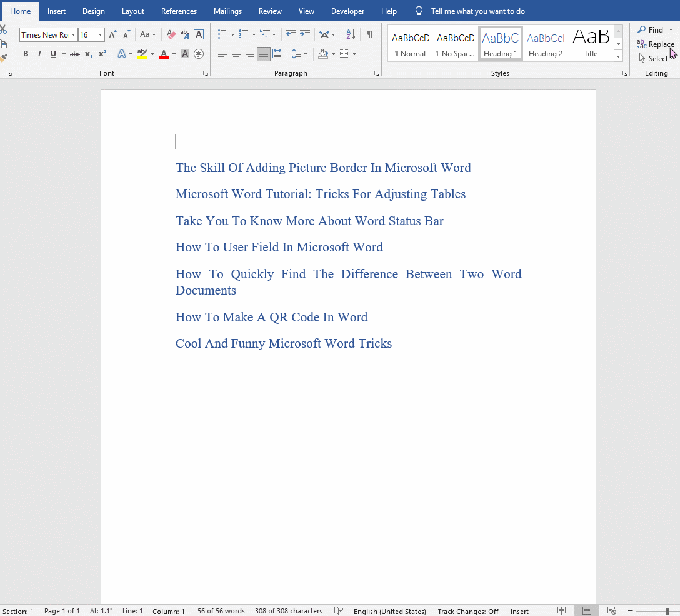Image resolution: width=680 pixels, height=616 pixels.
Task: Open bullet library dropdown arrow
Action: 233,34
